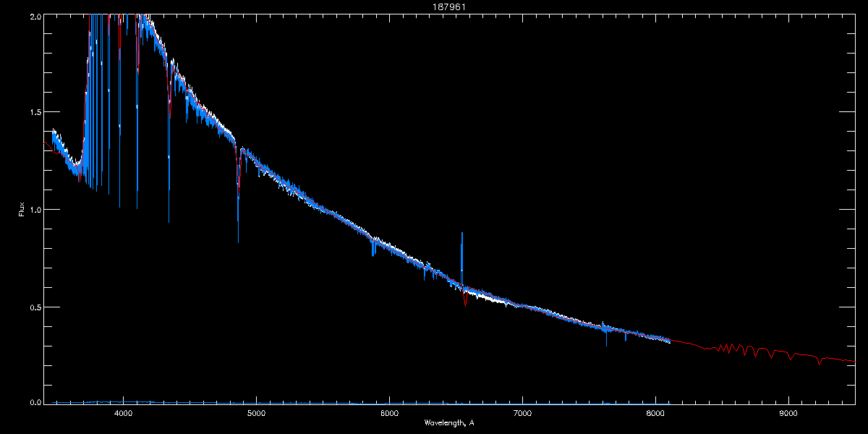Click y-axis tick label 1.5
This screenshot has width=868, height=434.
(x=35, y=113)
